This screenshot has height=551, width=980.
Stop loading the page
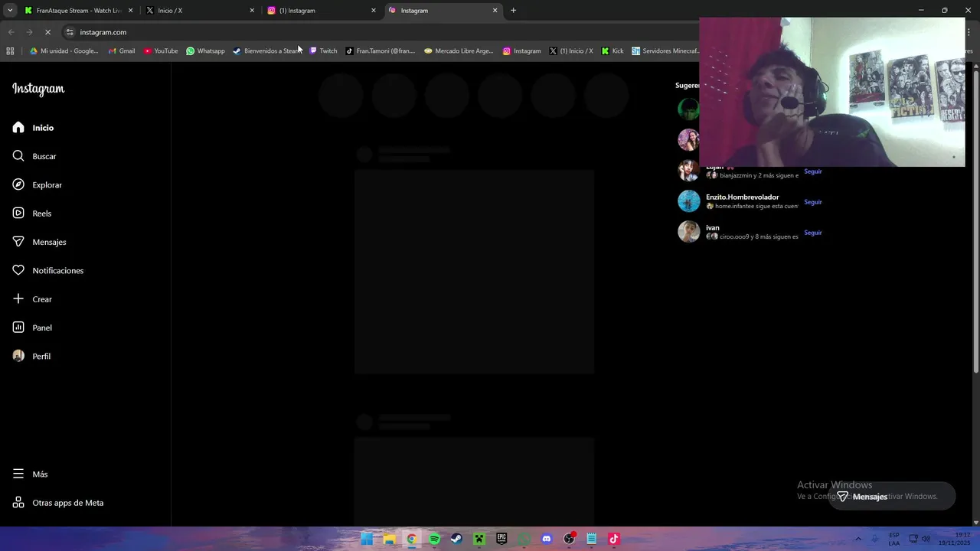pyautogui.click(x=47, y=32)
